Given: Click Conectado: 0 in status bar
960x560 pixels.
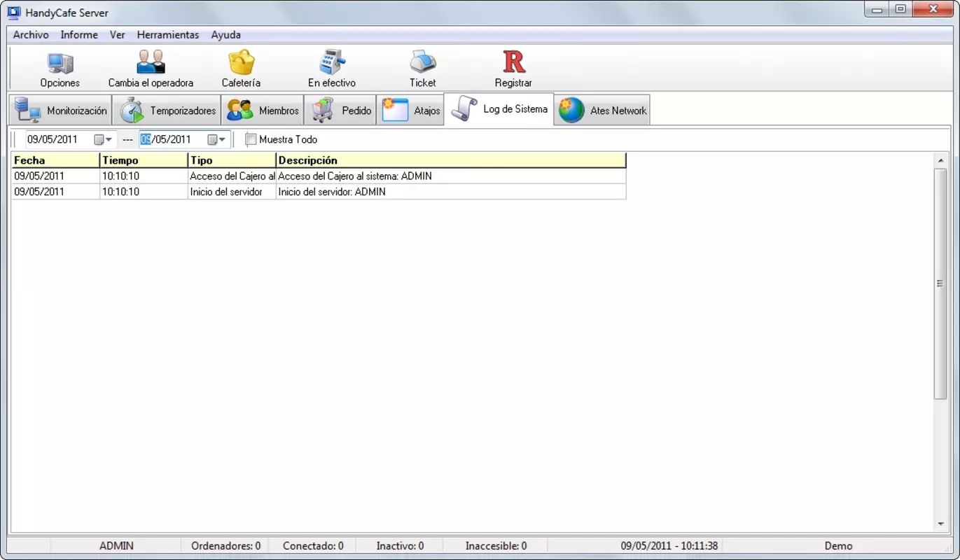Looking at the screenshot, I should [313, 545].
